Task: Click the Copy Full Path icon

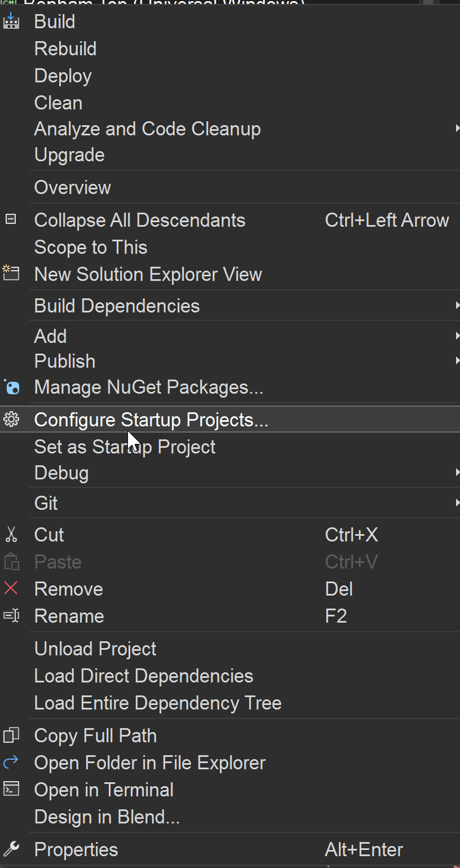Action: pyautogui.click(x=11, y=735)
